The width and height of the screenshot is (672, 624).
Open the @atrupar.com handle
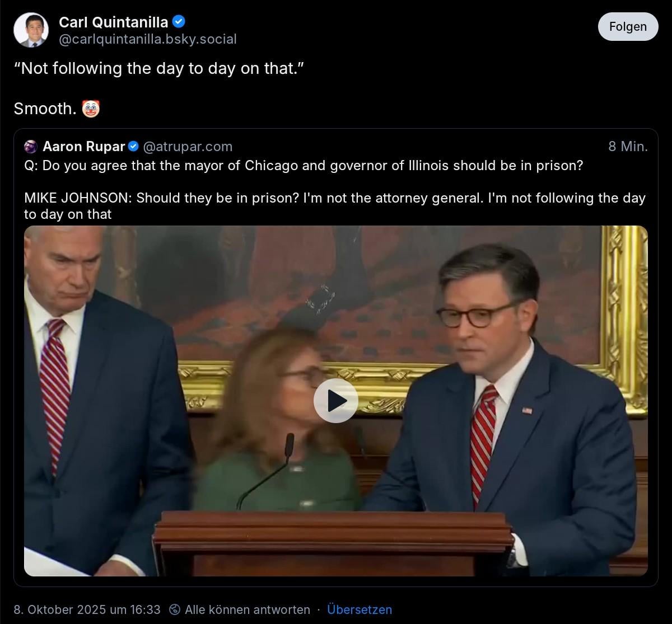tap(188, 147)
